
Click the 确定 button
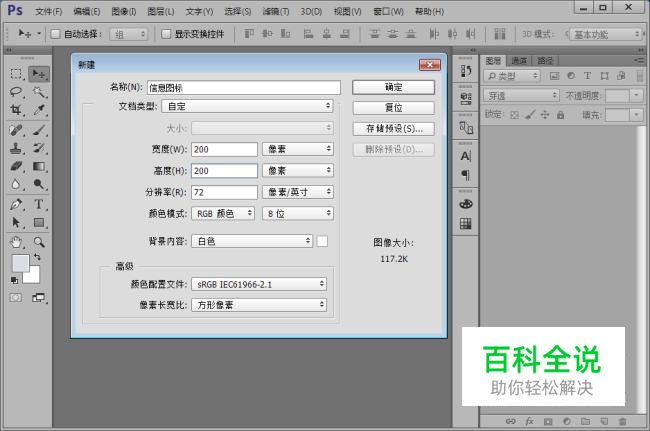[393, 87]
